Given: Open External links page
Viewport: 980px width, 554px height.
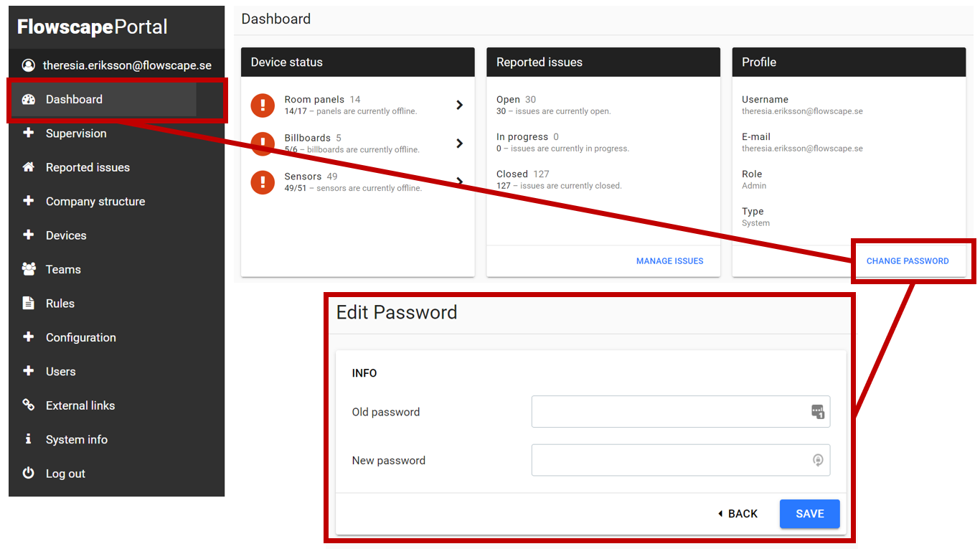Looking at the screenshot, I should tap(116, 405).
